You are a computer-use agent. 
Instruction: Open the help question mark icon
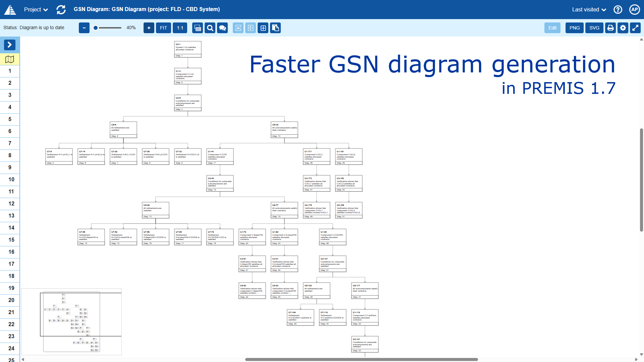[618, 9]
